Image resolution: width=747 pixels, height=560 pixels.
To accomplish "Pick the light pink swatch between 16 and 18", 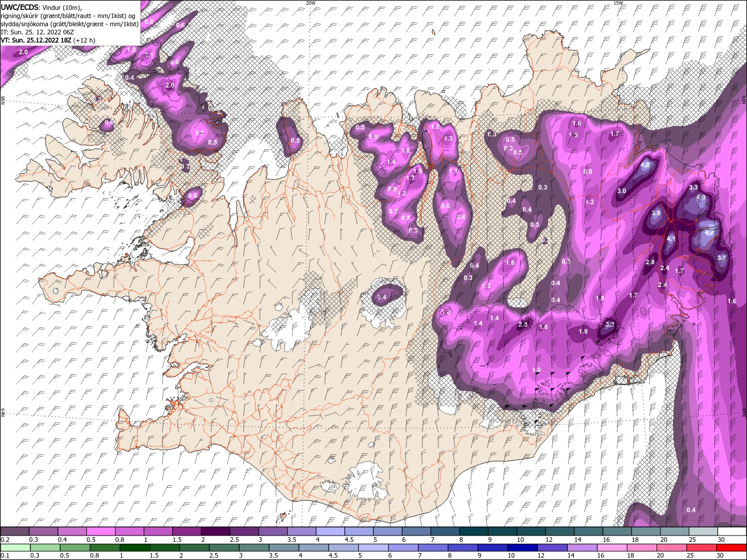I will coord(612,548).
